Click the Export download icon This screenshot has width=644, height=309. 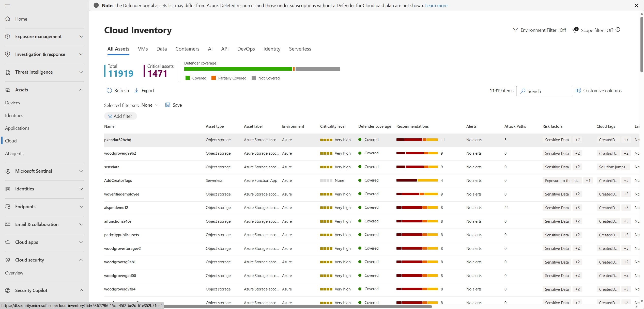(x=136, y=91)
